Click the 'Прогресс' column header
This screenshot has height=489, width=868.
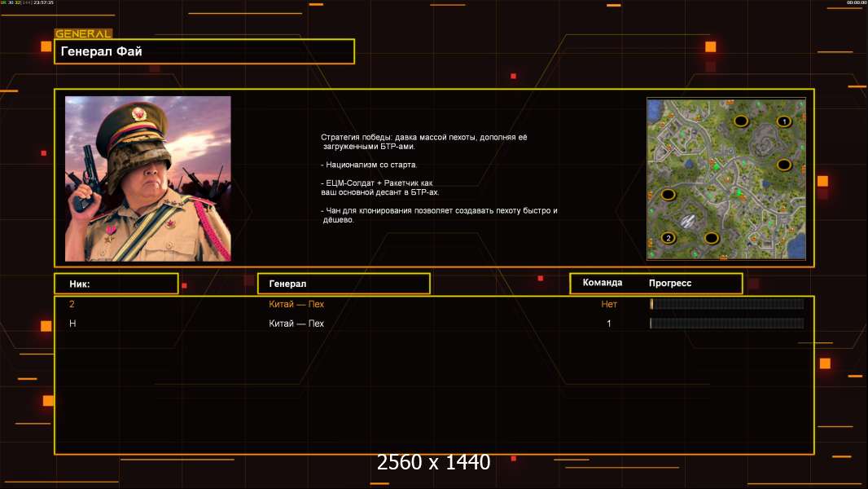pyautogui.click(x=670, y=283)
